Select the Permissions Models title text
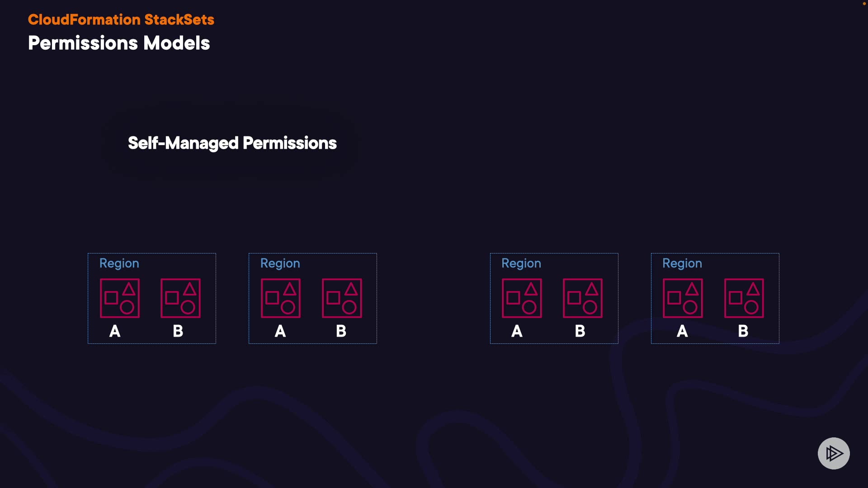 [119, 43]
